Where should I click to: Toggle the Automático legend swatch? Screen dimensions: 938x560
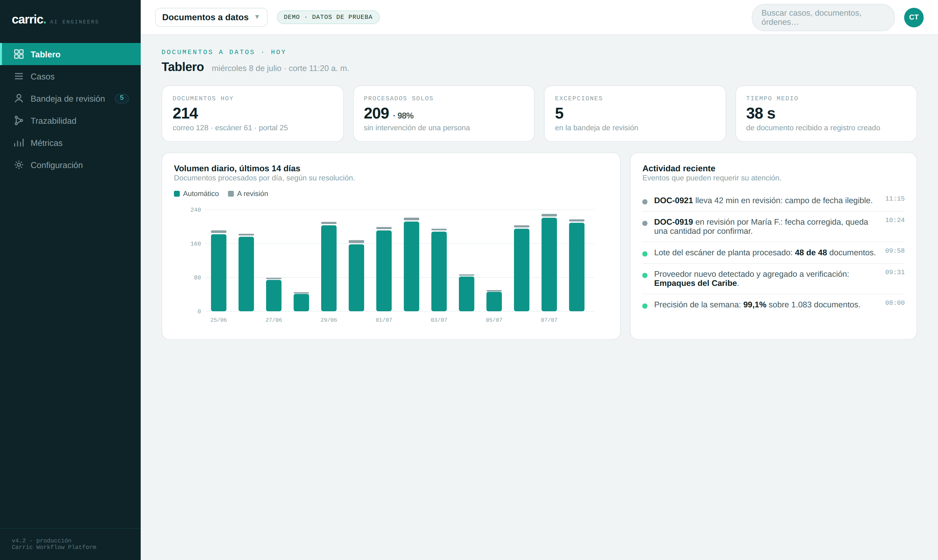[x=177, y=194]
